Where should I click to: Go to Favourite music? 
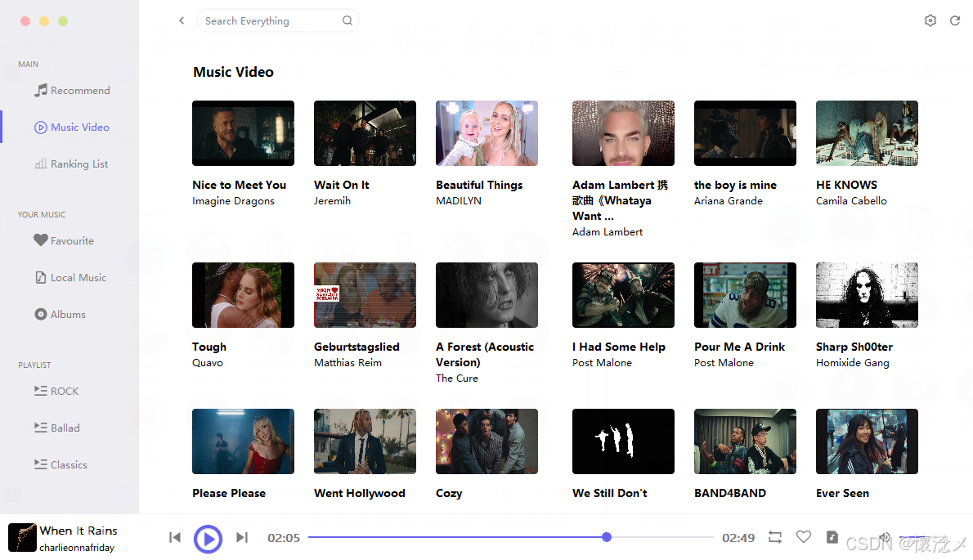tap(64, 240)
